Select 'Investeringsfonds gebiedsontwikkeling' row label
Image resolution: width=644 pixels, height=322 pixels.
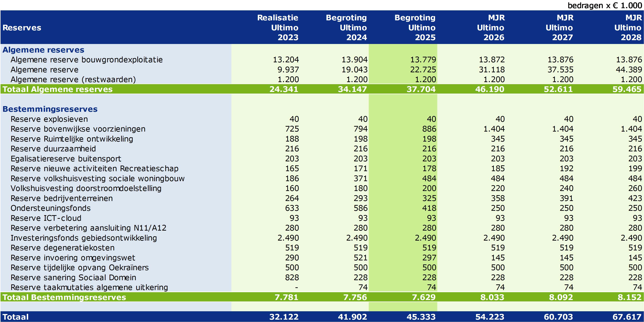84,238
